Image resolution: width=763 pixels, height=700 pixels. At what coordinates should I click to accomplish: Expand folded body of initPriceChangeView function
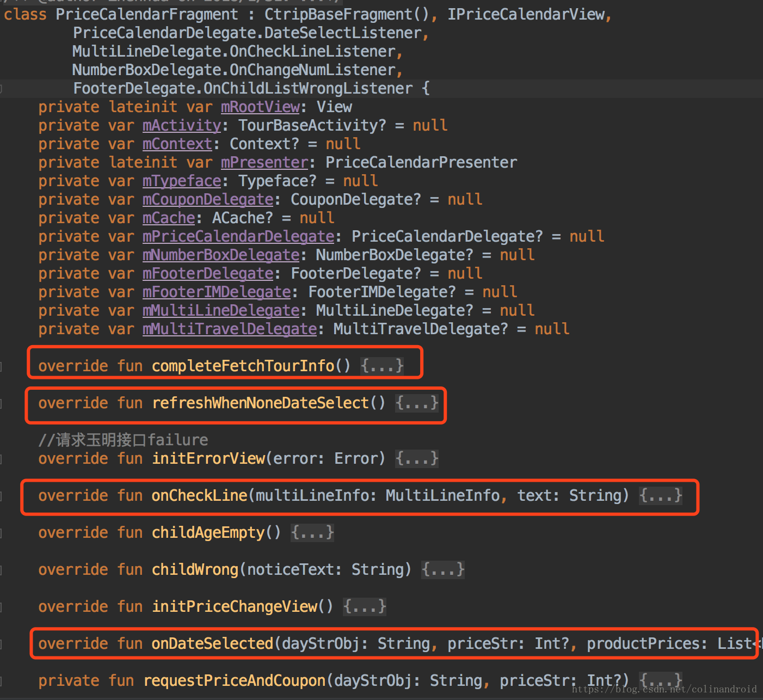pos(365,606)
